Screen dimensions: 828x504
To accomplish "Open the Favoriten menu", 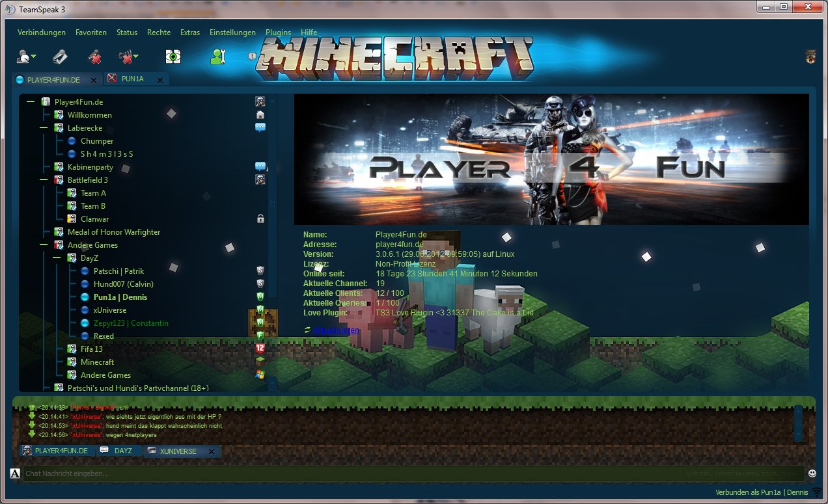I will (x=91, y=33).
